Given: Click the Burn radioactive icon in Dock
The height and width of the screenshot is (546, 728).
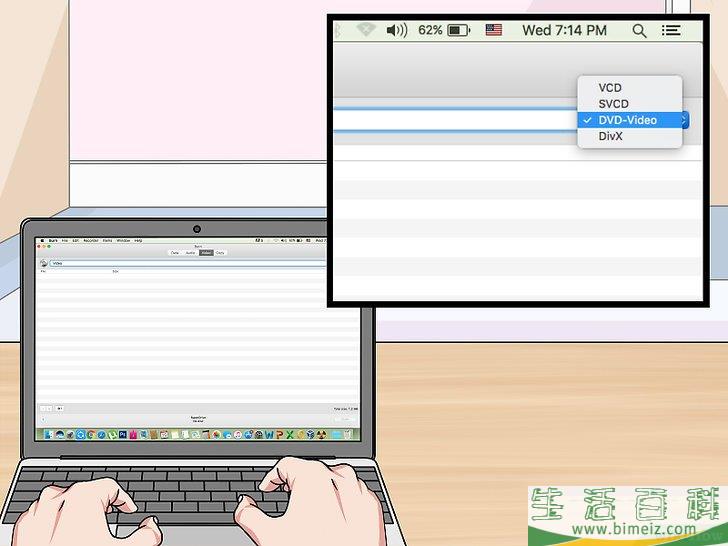Looking at the screenshot, I should tap(322, 435).
